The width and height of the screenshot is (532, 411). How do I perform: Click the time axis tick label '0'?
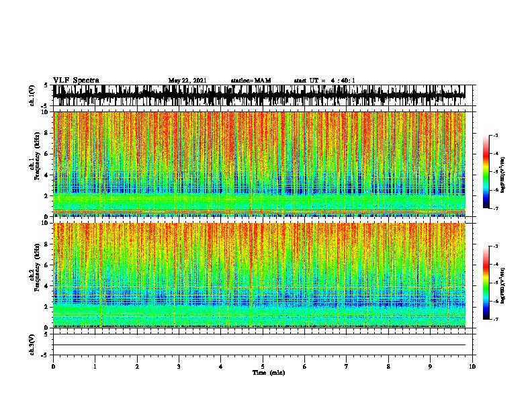point(53,367)
